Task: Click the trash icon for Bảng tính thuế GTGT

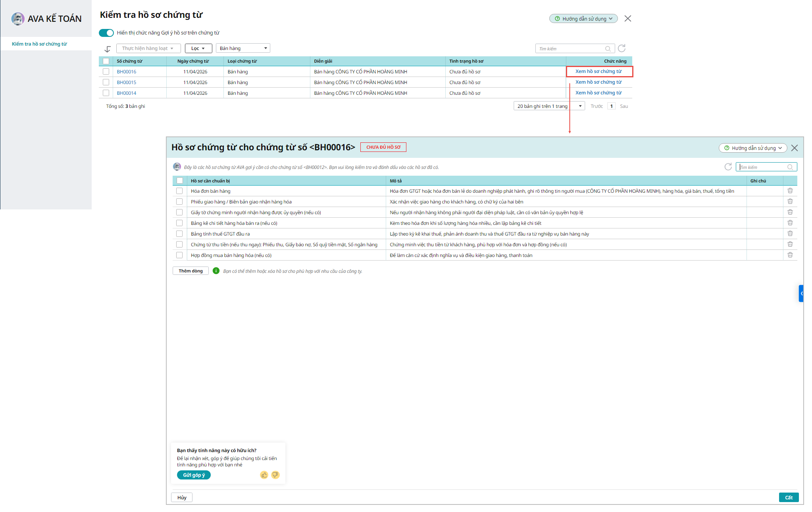Action: coord(790,234)
